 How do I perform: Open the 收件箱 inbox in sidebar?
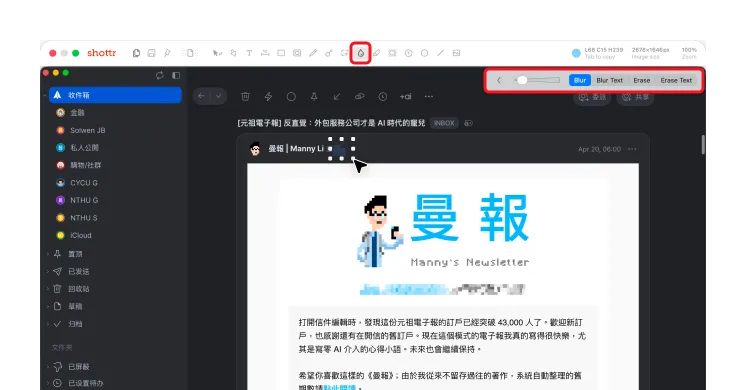(x=115, y=95)
